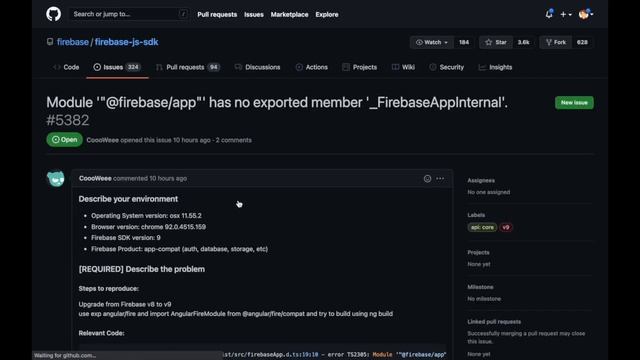Open the user avatar menu
The image size is (640, 360).
click(585, 14)
